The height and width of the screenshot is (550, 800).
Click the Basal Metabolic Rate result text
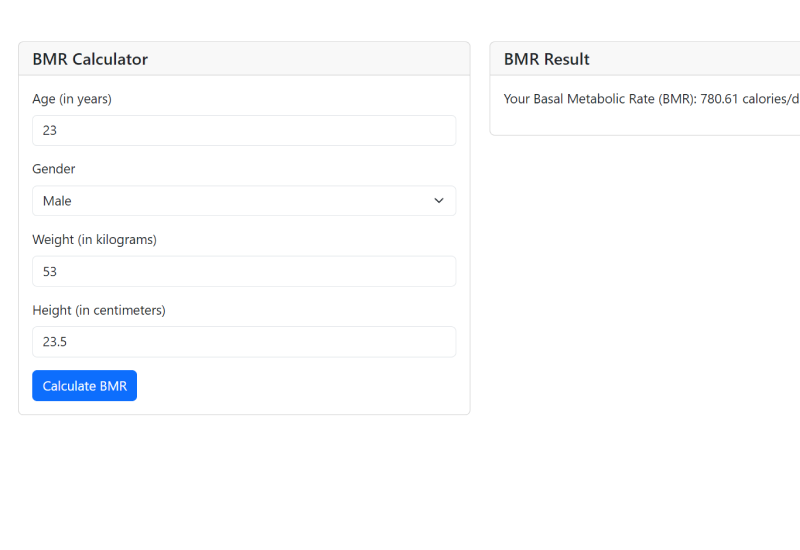coord(598,99)
